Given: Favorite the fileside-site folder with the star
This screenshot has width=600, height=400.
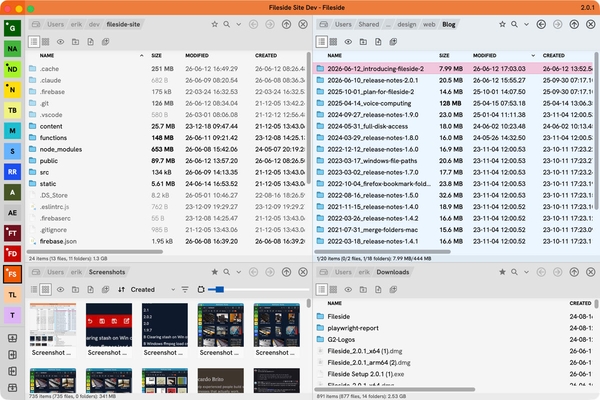Looking at the screenshot, I should 215,24.
